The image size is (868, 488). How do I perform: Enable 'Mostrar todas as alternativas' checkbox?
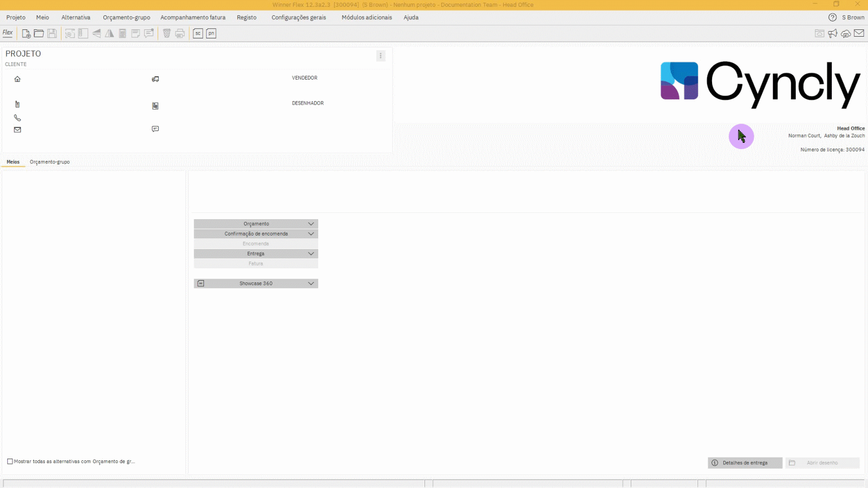coord(10,461)
